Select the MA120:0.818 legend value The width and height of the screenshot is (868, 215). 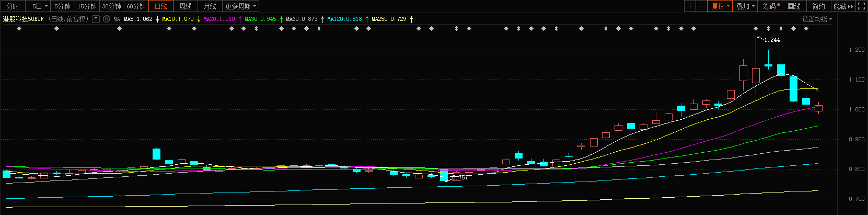coord(344,19)
